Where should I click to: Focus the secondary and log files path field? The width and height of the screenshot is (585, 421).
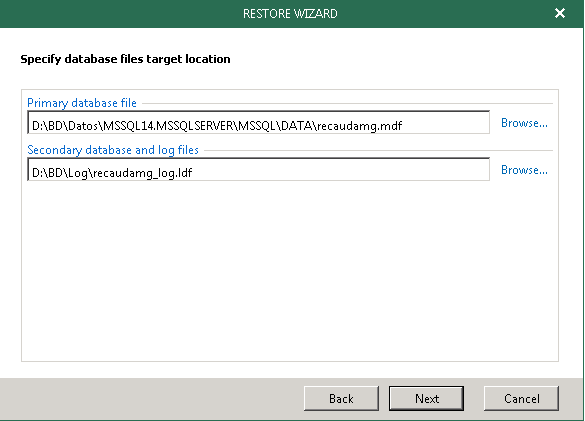coord(259,169)
